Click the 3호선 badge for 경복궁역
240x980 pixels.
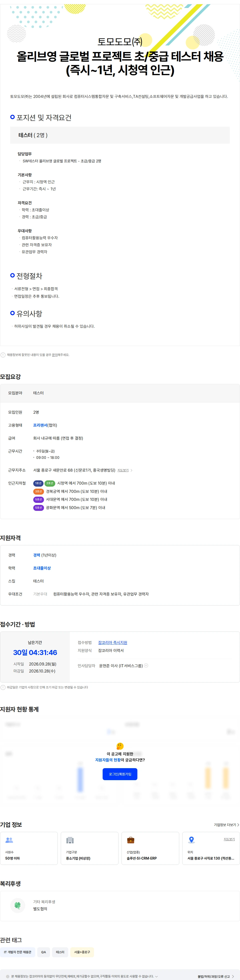click(x=38, y=491)
